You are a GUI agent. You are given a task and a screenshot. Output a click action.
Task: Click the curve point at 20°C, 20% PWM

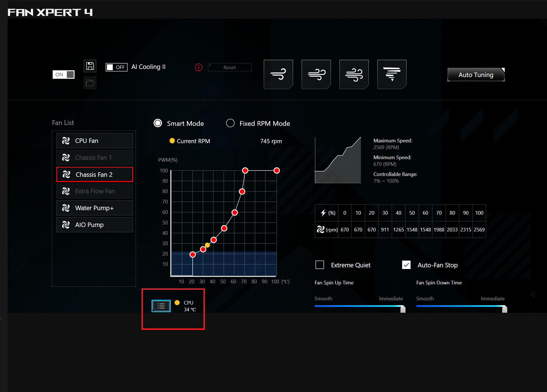pos(193,254)
